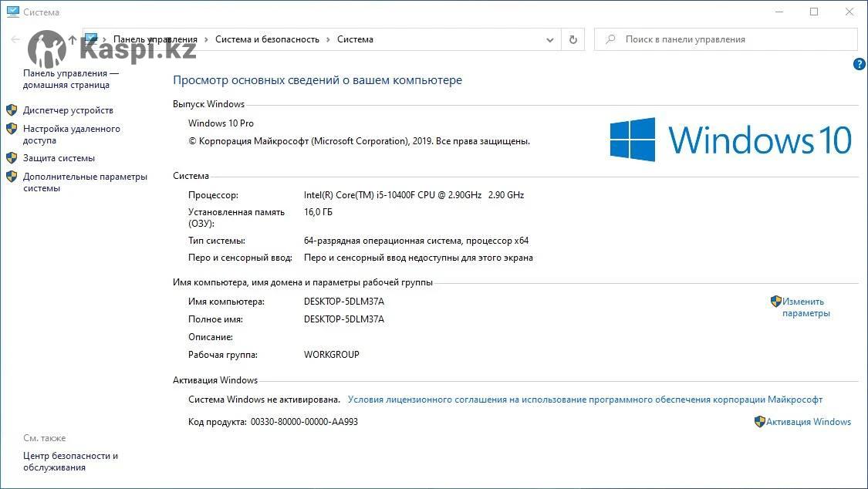868x489 pixels.
Task: Focus the Поиск в панели управления search field
Action: (x=726, y=39)
